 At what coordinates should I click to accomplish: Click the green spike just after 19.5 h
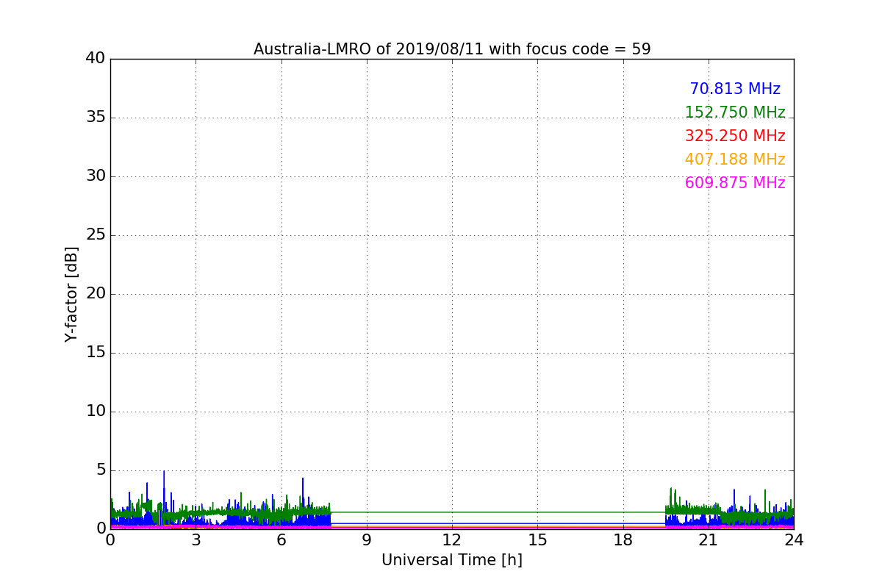670,496
